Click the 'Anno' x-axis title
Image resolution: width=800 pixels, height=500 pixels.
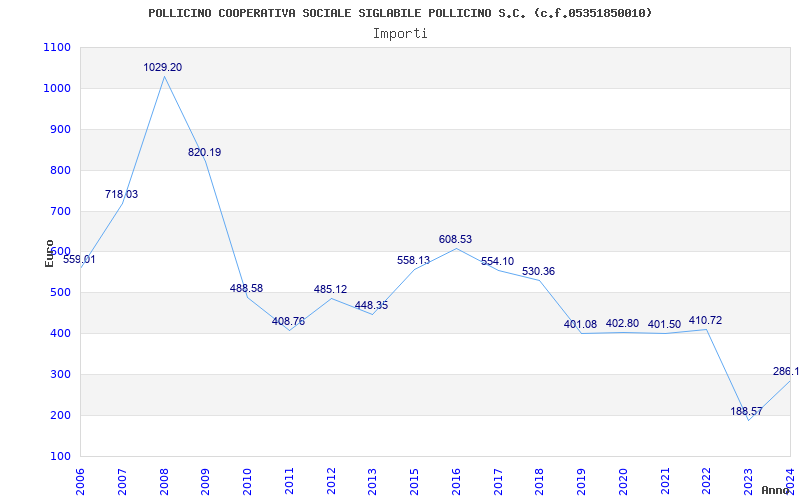[776, 490]
